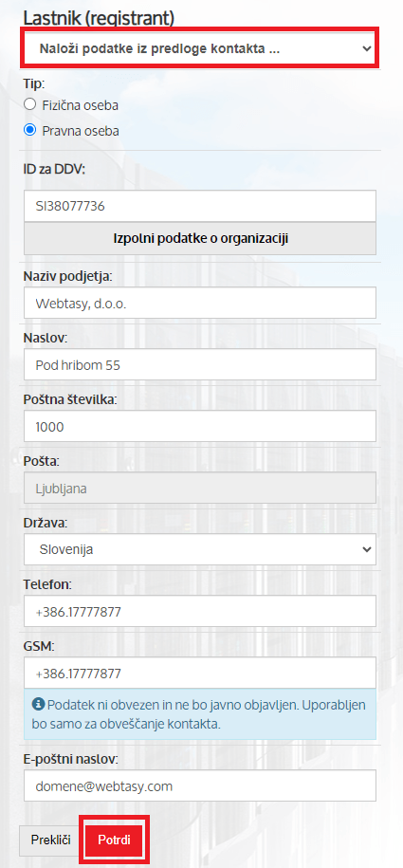
Task: Focus the Telefon number field
Action: pyautogui.click(x=200, y=611)
